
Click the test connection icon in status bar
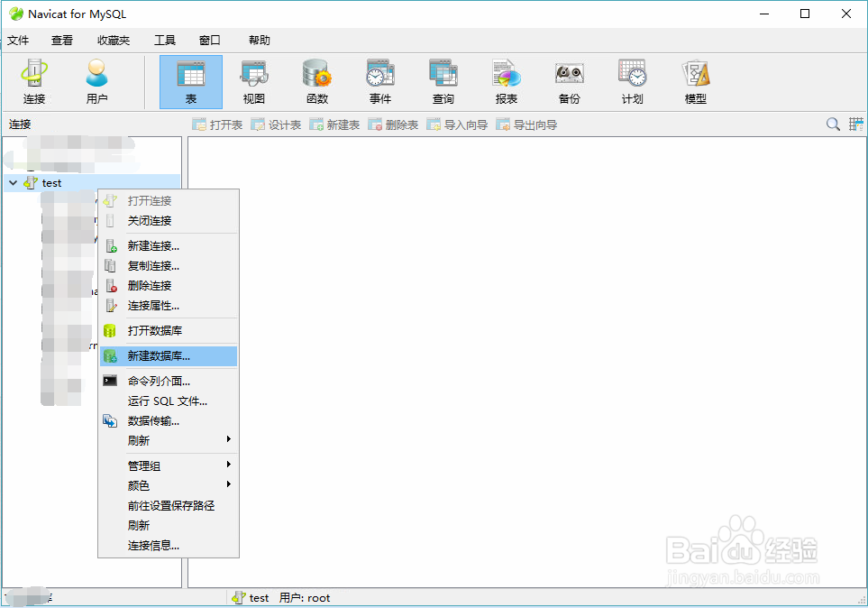click(239, 597)
